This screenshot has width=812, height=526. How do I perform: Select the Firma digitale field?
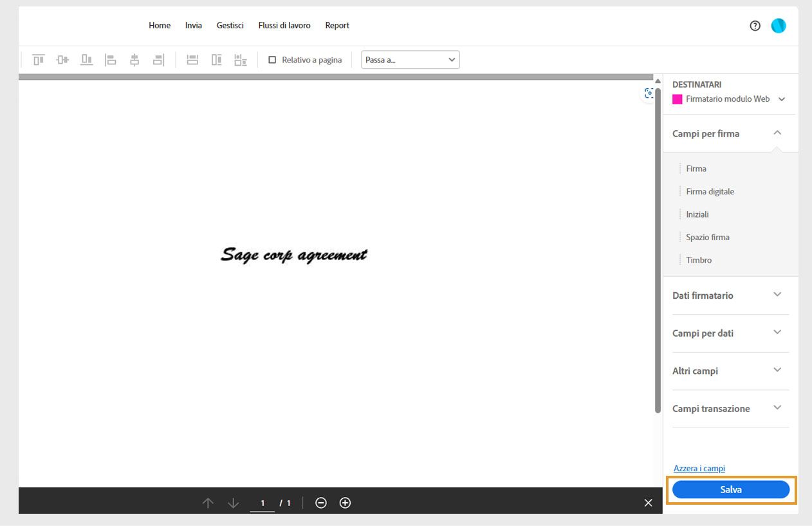coord(710,192)
